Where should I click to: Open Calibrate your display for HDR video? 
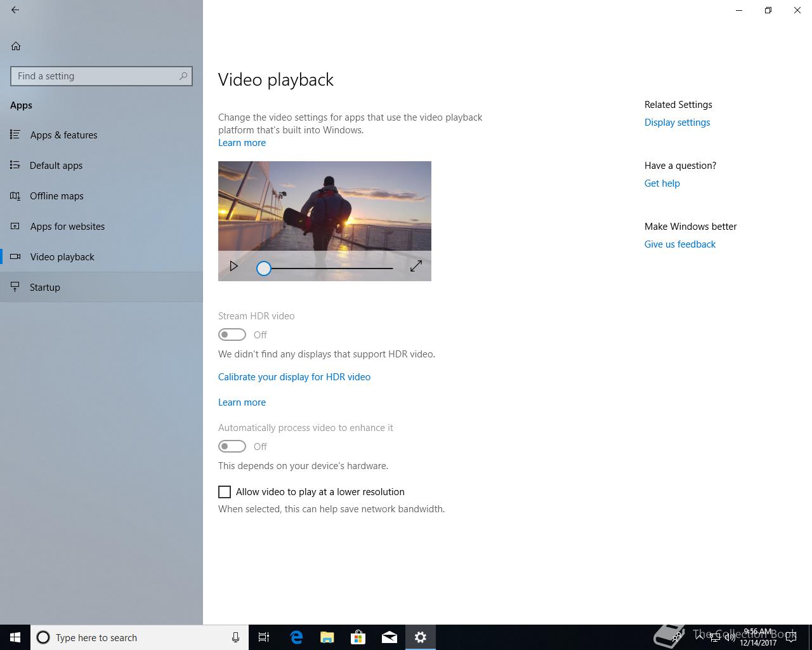coord(294,377)
